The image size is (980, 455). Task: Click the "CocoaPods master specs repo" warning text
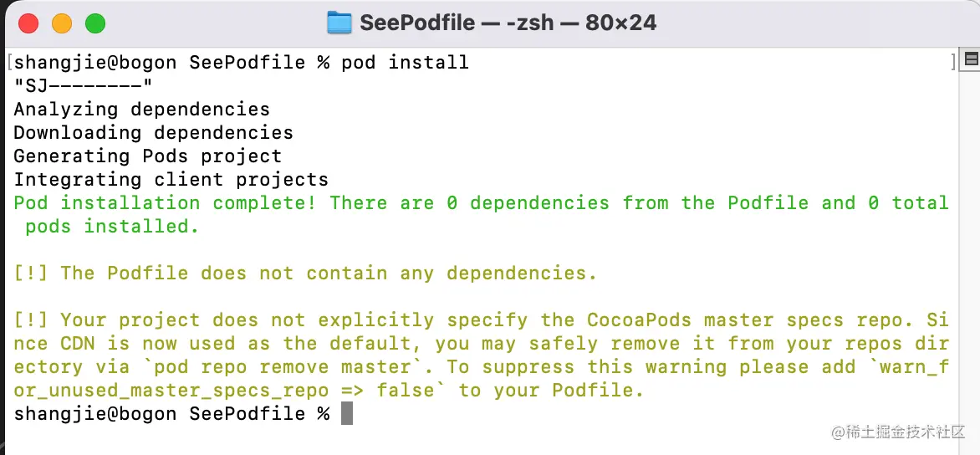pyautogui.click(x=744, y=320)
